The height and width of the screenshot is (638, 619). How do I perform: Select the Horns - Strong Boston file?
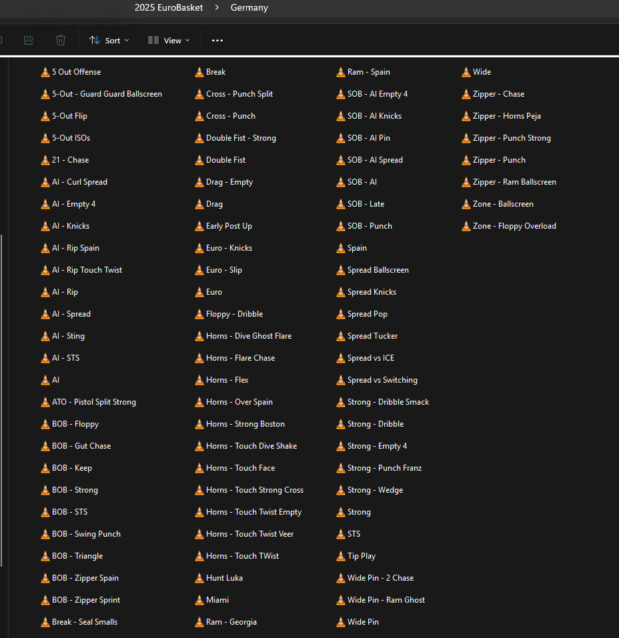245,424
